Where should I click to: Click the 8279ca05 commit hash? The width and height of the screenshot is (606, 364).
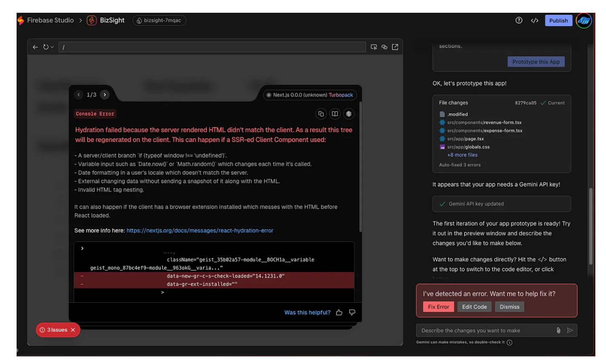point(526,103)
